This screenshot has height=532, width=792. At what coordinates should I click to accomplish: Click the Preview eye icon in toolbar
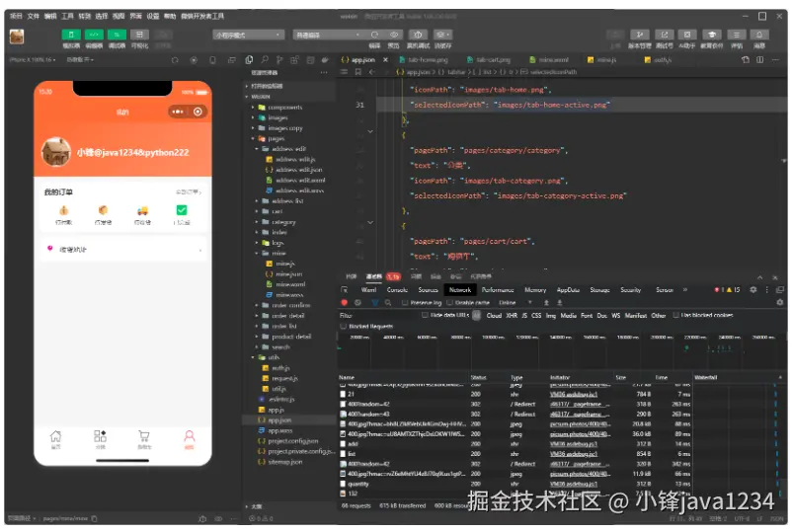click(x=393, y=35)
